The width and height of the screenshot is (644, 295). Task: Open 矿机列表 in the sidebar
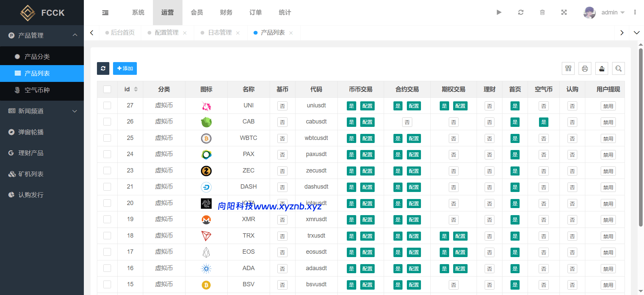pos(42,174)
